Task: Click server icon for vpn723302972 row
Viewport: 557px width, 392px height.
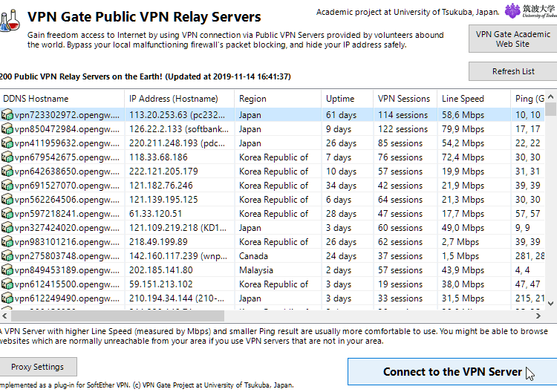Action: coord(7,114)
